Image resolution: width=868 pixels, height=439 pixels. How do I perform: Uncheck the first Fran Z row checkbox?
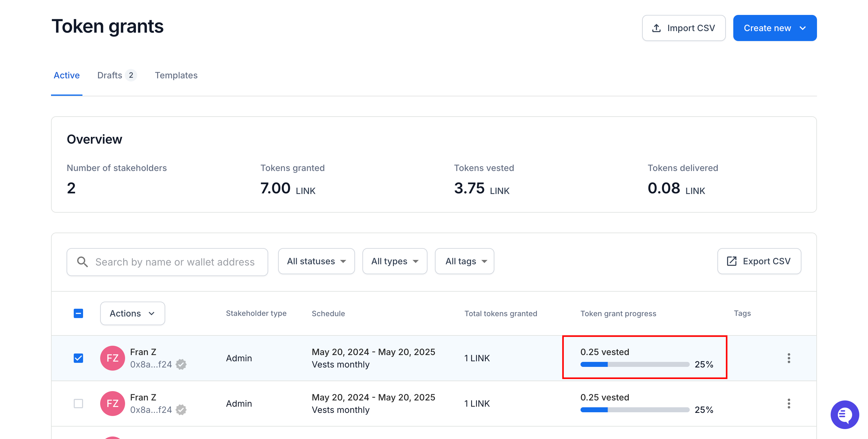tap(78, 358)
